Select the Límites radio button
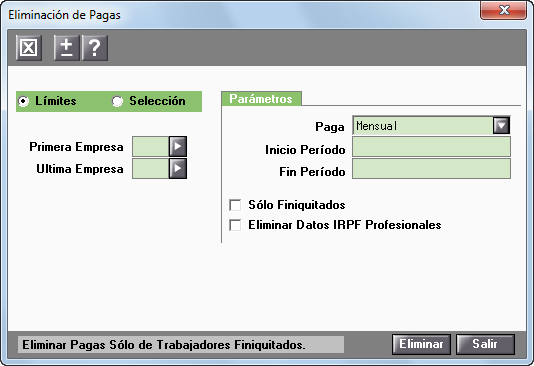 click(x=23, y=101)
